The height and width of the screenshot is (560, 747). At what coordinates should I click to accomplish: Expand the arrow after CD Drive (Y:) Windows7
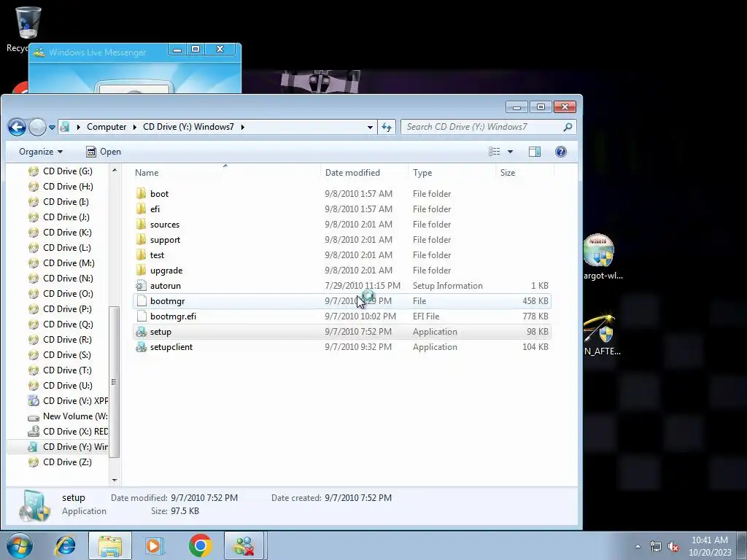[x=242, y=127]
